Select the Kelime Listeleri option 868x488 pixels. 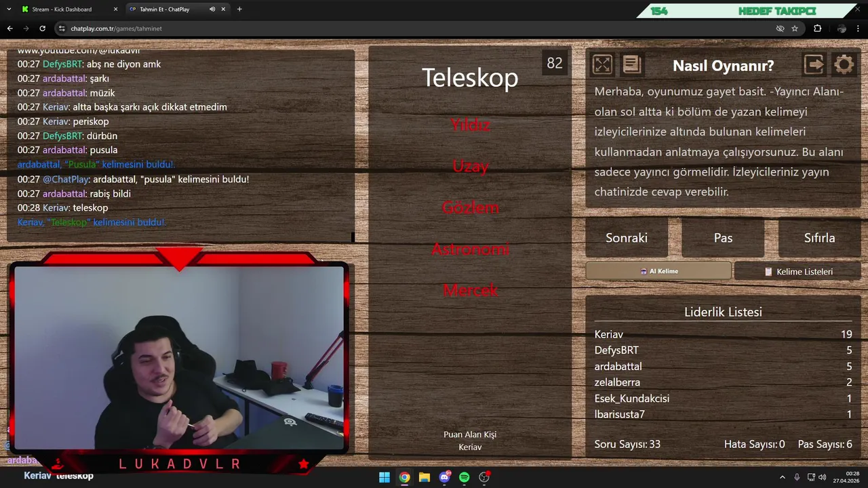coord(797,271)
